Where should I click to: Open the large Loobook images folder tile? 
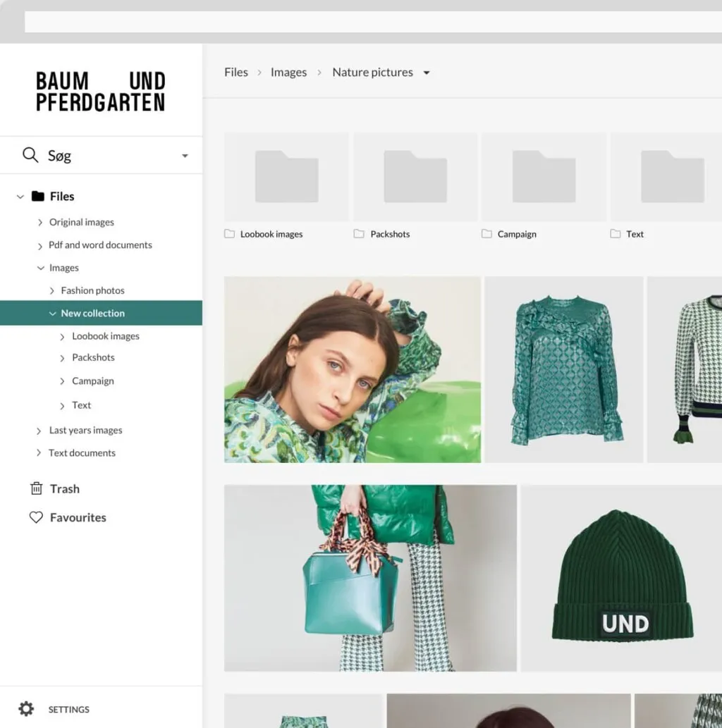[x=286, y=176]
